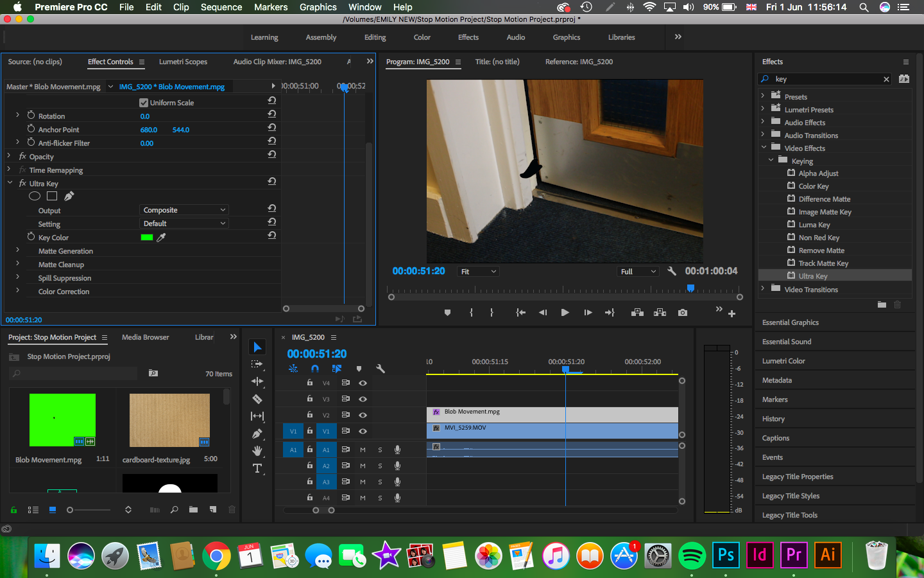Open the timeline wrench settings

(x=380, y=368)
